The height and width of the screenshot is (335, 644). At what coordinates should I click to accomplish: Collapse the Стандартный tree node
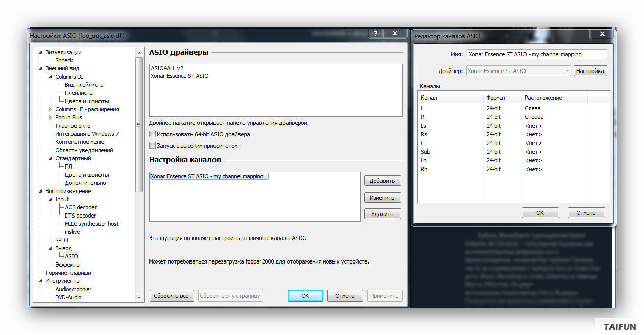point(51,158)
